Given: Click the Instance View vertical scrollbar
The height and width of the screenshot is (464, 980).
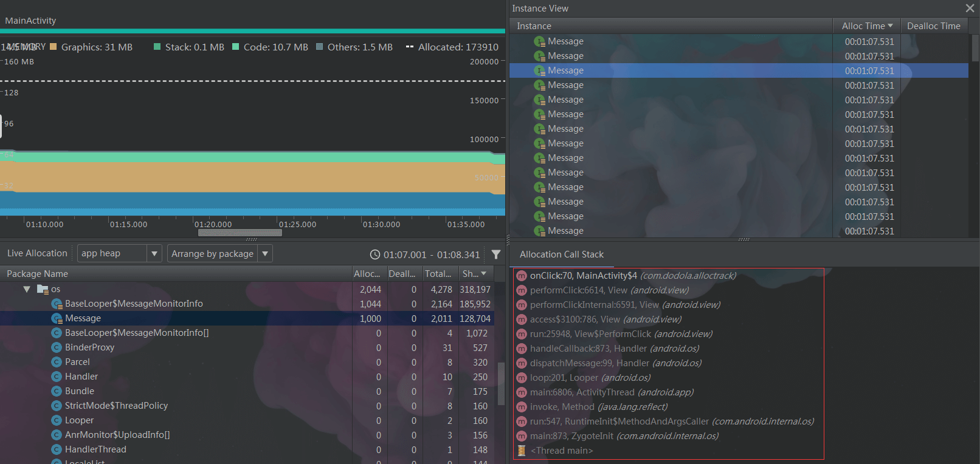Looking at the screenshot, I should [x=975, y=47].
